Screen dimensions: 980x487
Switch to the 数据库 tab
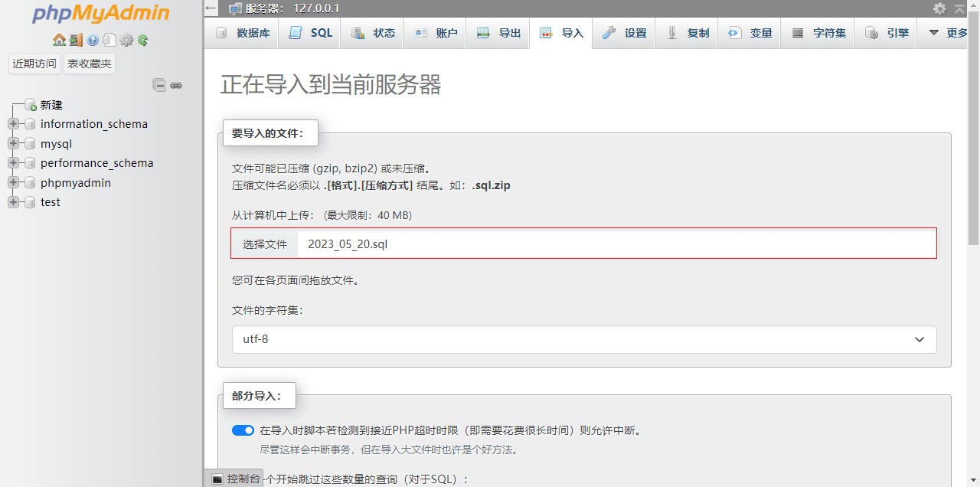(243, 33)
